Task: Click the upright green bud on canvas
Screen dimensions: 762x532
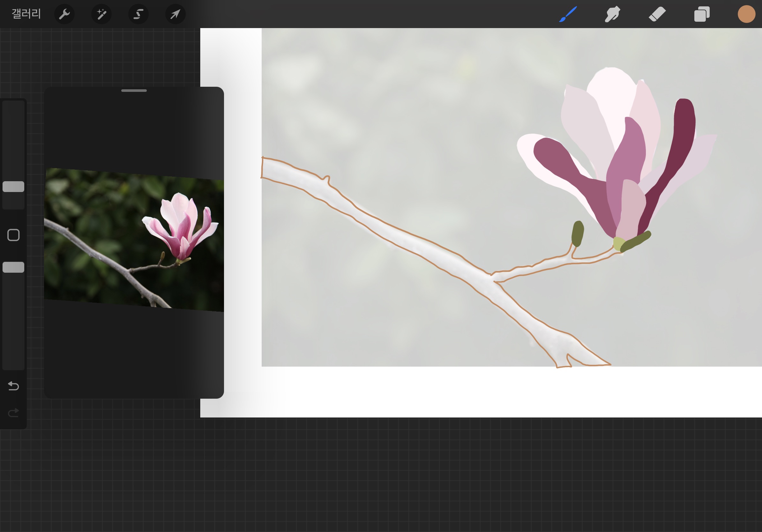Action: (x=578, y=233)
